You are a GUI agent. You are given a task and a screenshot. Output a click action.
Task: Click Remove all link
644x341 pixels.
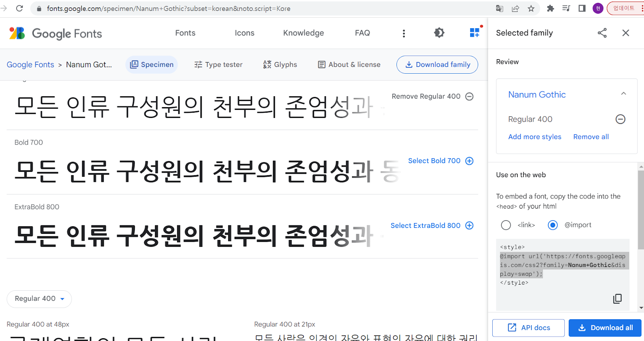click(x=591, y=137)
